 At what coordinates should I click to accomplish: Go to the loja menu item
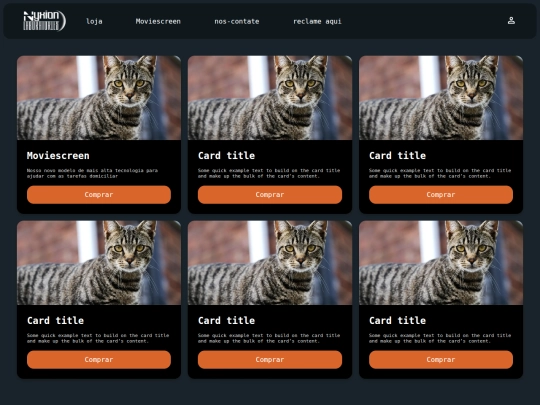[x=94, y=21]
